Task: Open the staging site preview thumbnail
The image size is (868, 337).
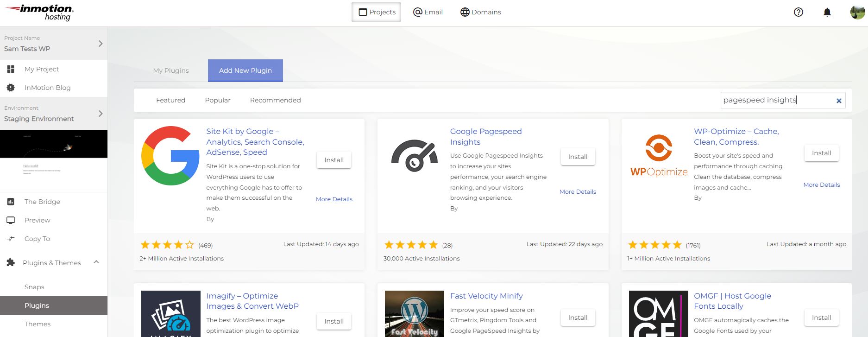Action: (x=54, y=160)
